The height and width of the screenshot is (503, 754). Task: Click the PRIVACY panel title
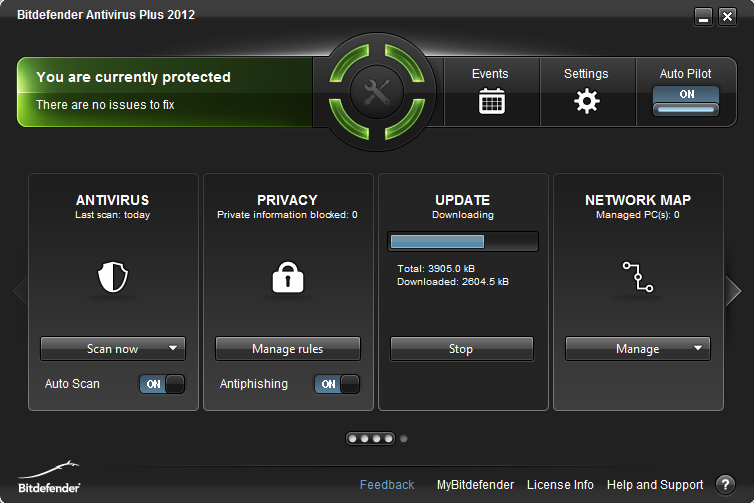287,200
